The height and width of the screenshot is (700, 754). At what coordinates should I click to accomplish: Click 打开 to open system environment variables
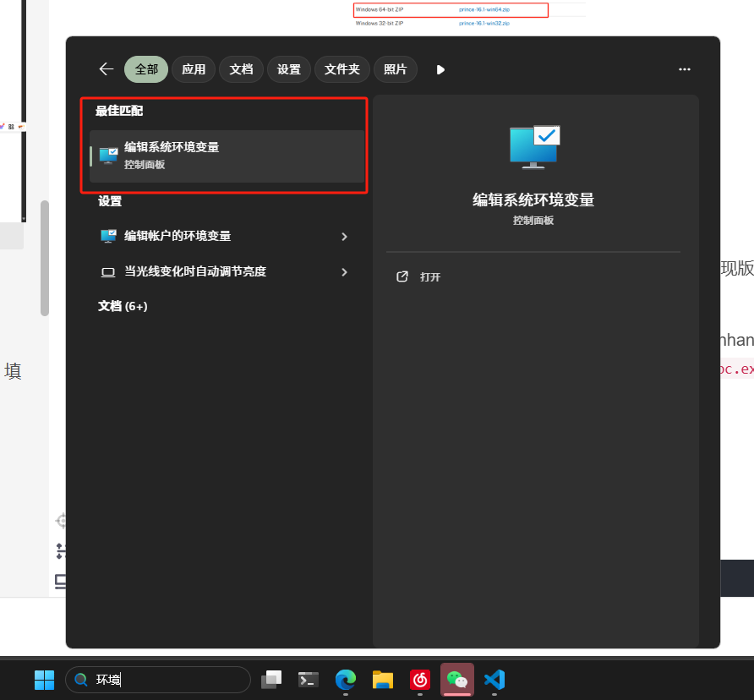[429, 276]
